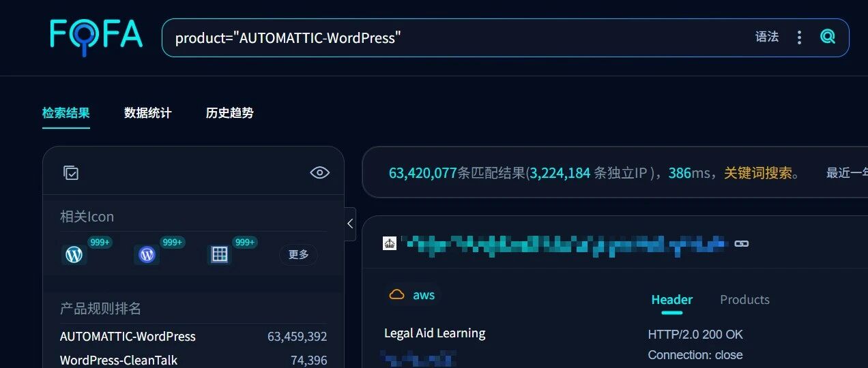Open the three-dot search options menu
The height and width of the screenshot is (368, 868).
click(799, 37)
